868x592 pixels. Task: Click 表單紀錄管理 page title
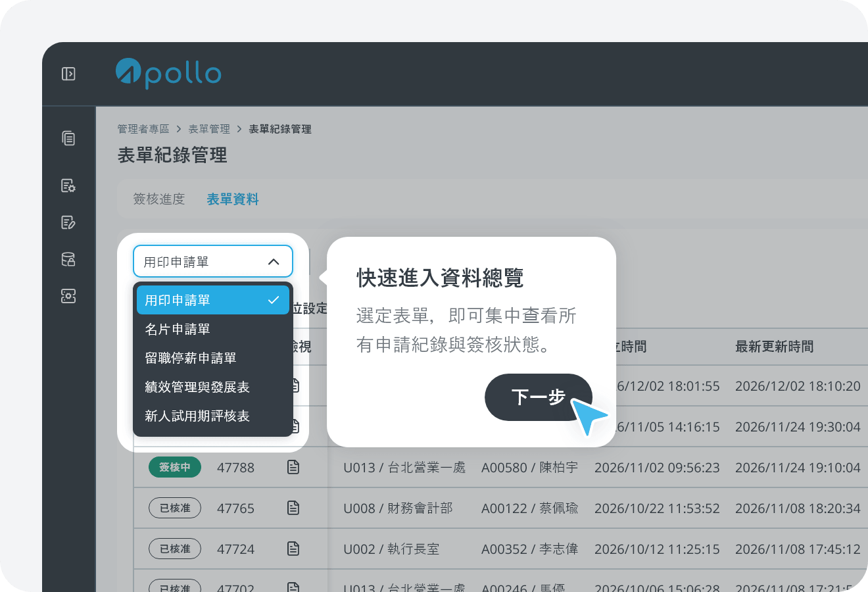click(x=172, y=155)
